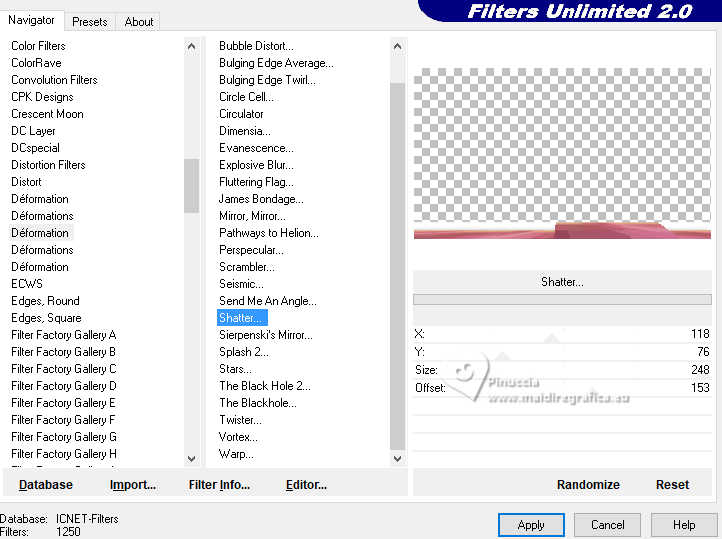Choose James Bondage... filter

pos(261,199)
